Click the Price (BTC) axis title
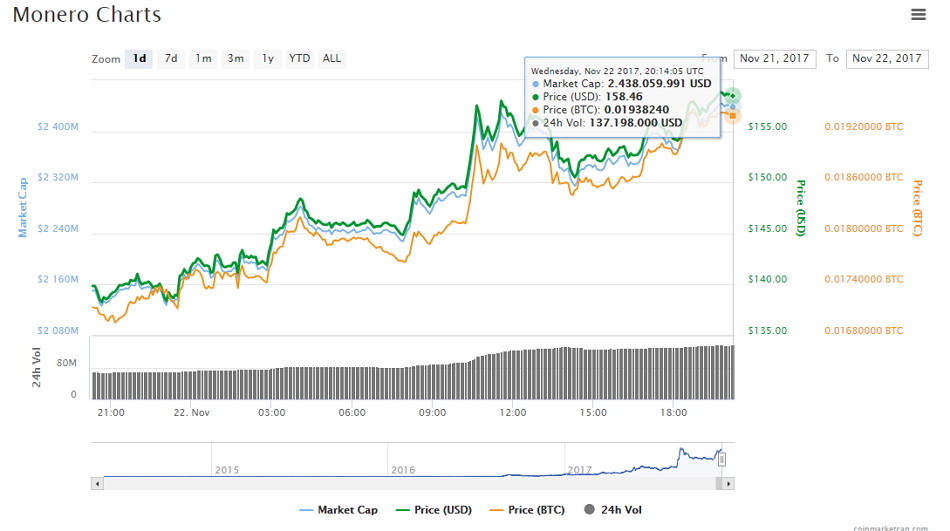The image size is (950, 531). (917, 208)
